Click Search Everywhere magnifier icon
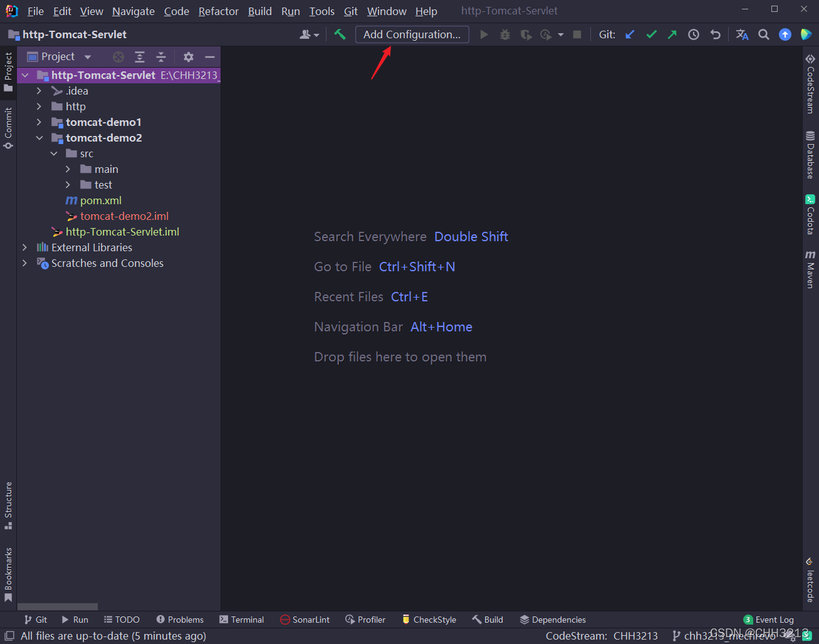Screen dimensions: 819x644 click(764, 34)
